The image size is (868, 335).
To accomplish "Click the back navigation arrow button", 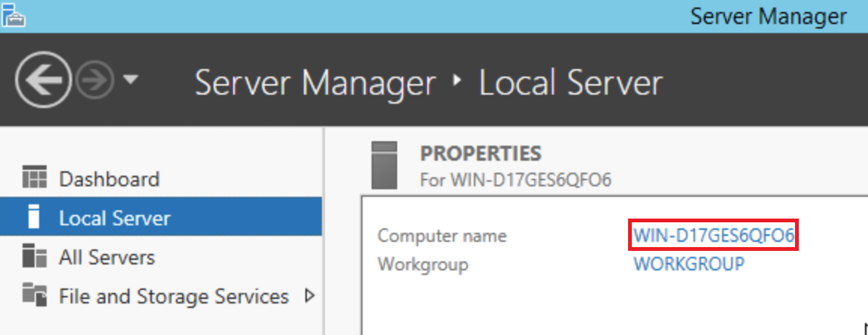I will click(43, 79).
